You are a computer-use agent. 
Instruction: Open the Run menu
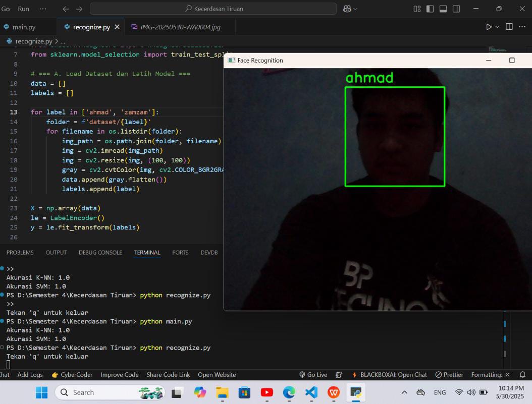pos(23,9)
